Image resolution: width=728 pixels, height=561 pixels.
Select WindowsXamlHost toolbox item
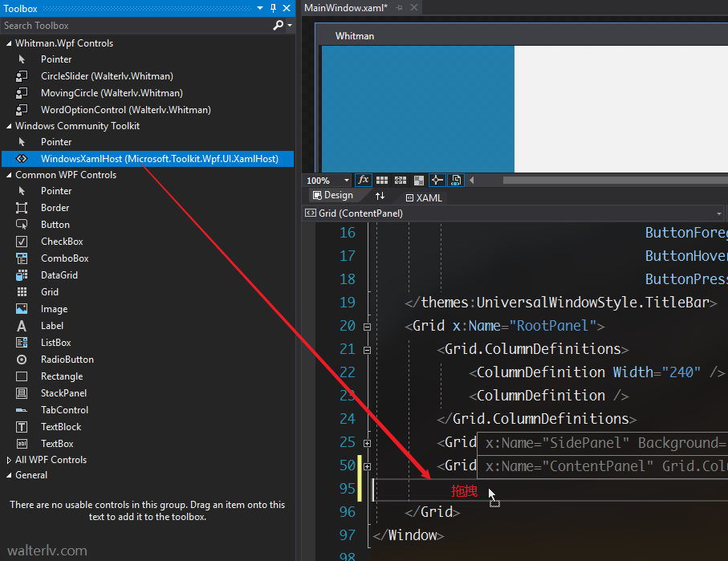coord(148,159)
